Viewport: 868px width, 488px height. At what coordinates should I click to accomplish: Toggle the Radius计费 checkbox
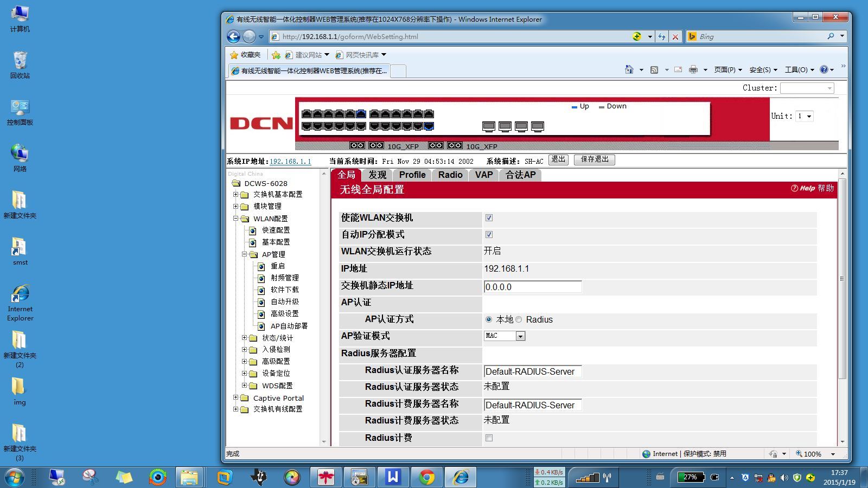pos(489,438)
